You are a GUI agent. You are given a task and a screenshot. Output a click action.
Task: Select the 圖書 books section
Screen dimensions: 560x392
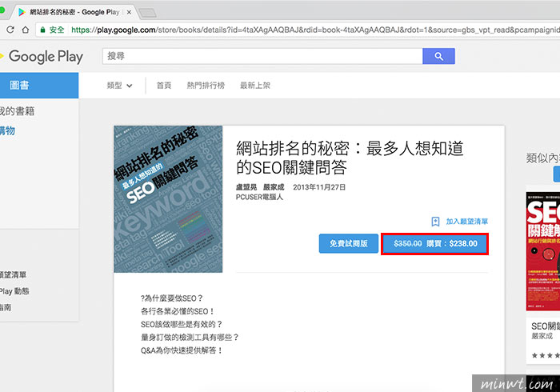(x=39, y=86)
